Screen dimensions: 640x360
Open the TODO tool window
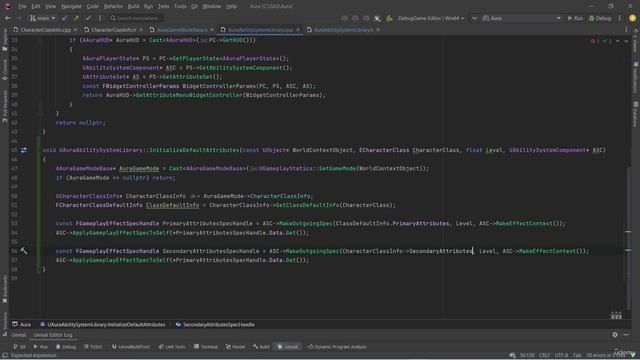click(x=93, y=347)
